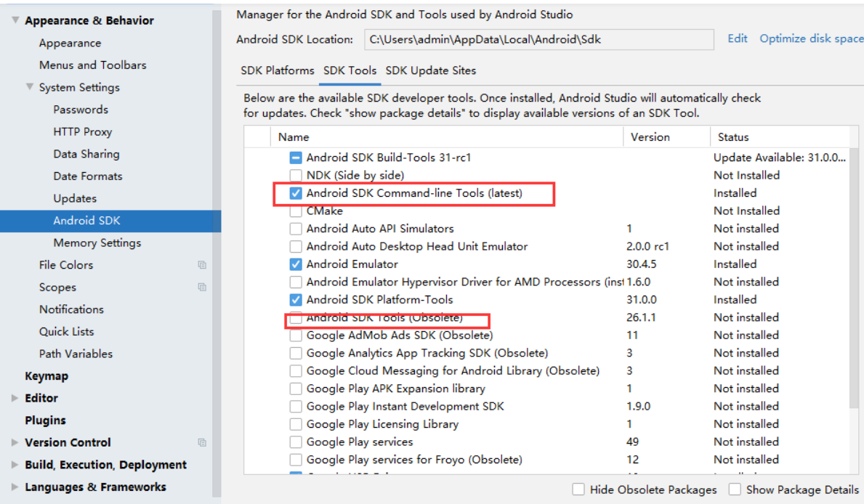Click the Edit link beside SDK location
This screenshot has height=504, width=864.
tap(737, 38)
